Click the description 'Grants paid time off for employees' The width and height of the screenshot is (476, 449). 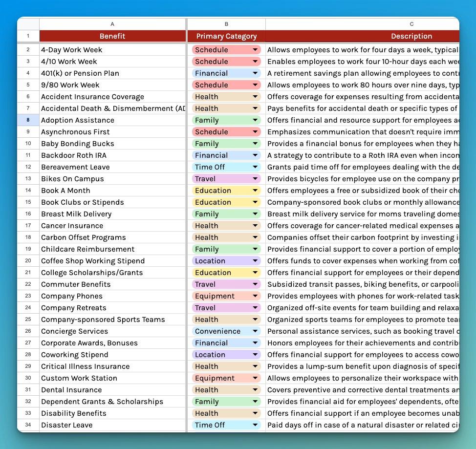coord(363,167)
